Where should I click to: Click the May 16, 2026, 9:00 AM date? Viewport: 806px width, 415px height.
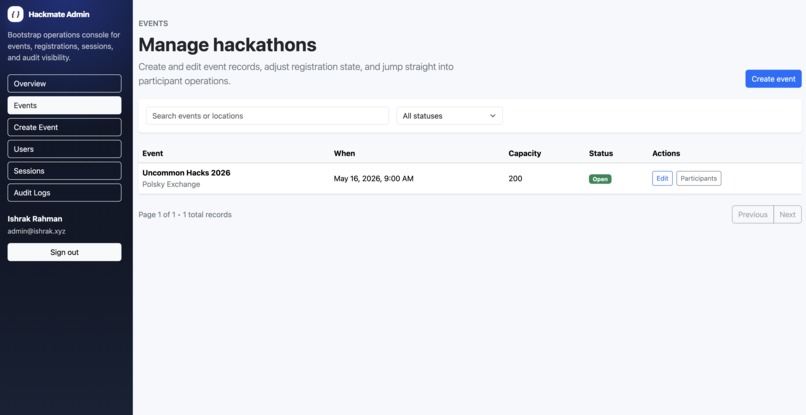374,178
